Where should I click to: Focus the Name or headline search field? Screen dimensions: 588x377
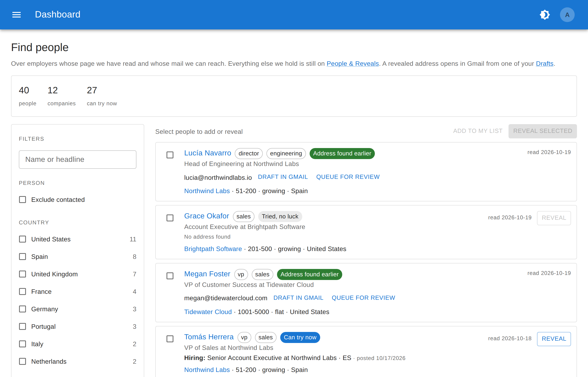click(x=78, y=159)
